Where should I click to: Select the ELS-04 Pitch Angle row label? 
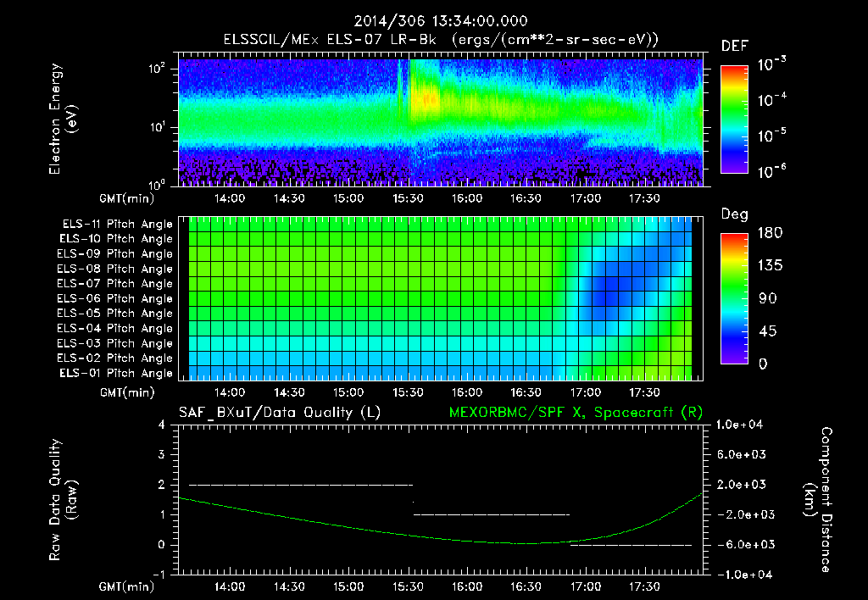(115, 328)
